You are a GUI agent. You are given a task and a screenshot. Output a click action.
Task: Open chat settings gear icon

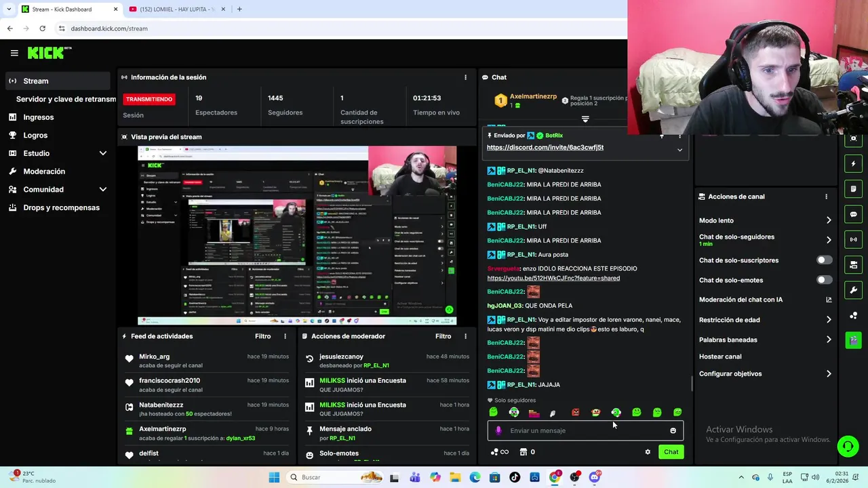(x=648, y=452)
